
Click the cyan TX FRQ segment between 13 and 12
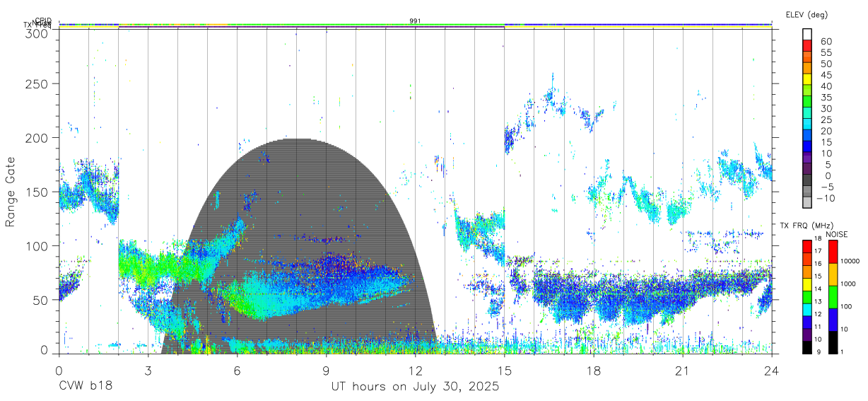click(x=807, y=310)
